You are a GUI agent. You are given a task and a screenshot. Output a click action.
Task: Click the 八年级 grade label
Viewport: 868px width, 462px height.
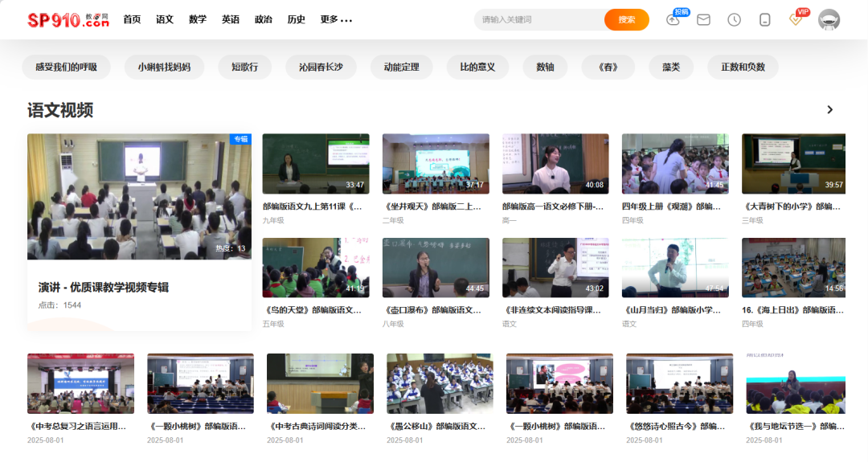point(393,325)
